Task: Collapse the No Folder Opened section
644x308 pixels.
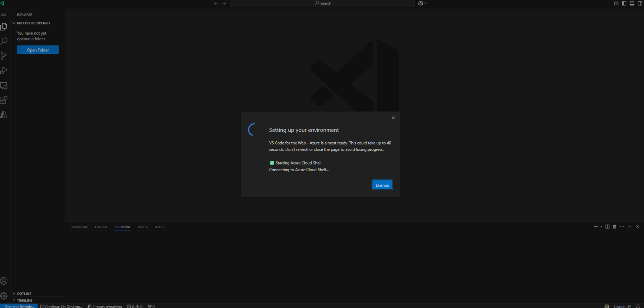Action: (38, 23)
